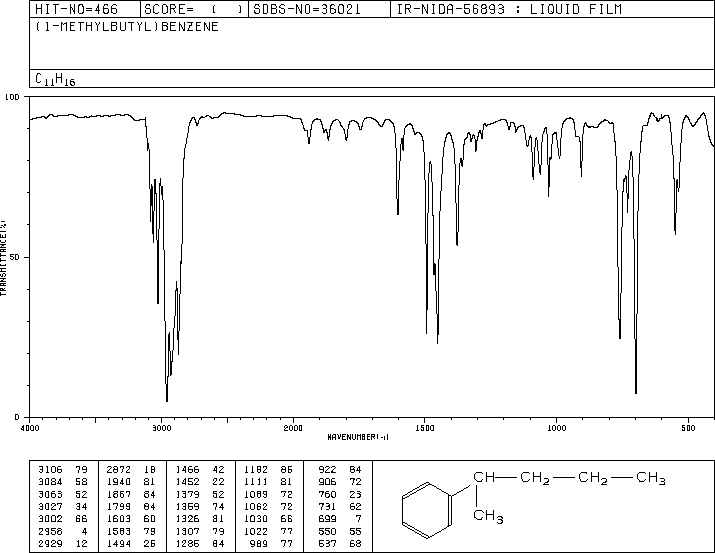Select the TRANSMITTANCE vertical axis title

[x=3, y=258]
